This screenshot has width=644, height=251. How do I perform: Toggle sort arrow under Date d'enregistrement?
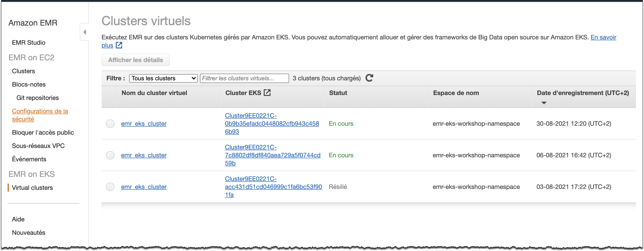pos(544,103)
